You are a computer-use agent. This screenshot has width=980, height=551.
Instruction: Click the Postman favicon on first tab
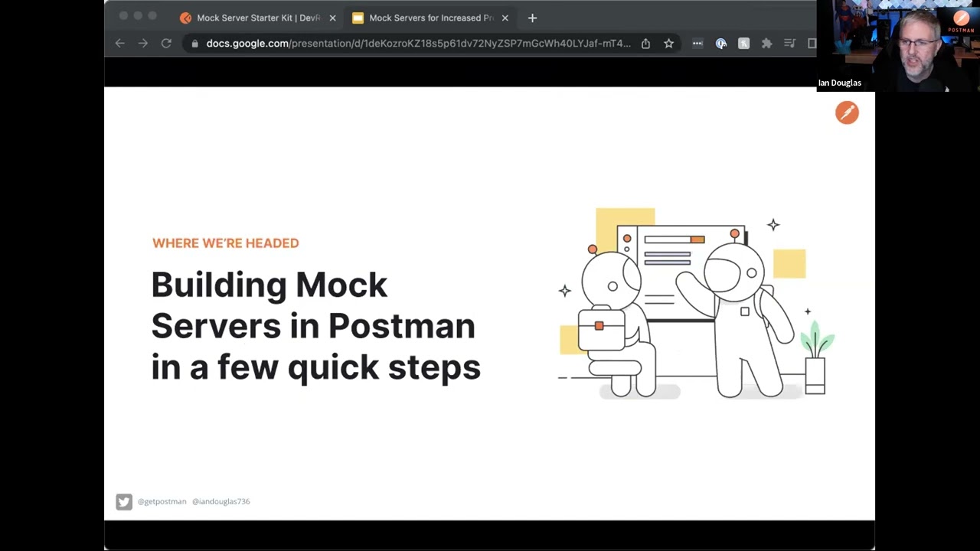(x=185, y=18)
